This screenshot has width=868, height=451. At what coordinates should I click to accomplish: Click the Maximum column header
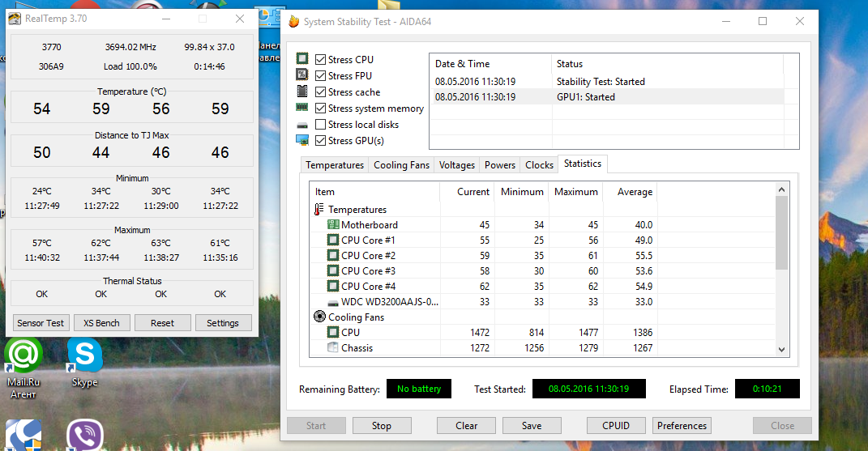coord(575,192)
